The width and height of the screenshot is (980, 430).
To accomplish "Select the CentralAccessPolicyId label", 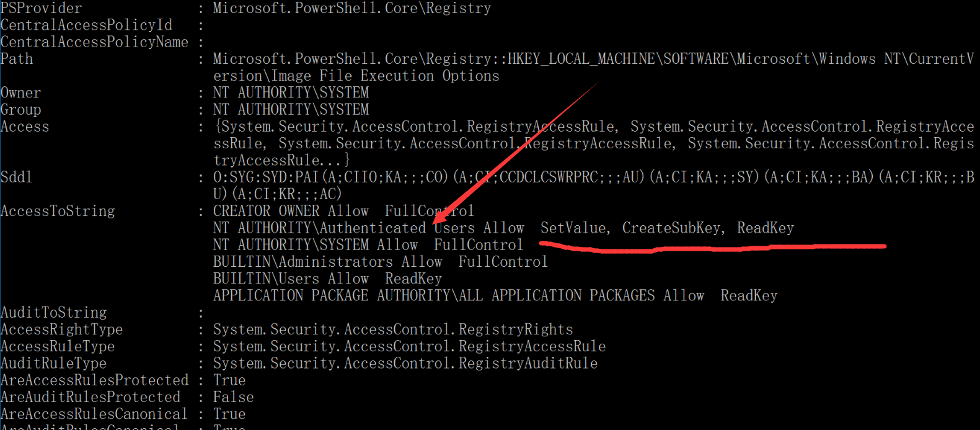I will point(87,25).
